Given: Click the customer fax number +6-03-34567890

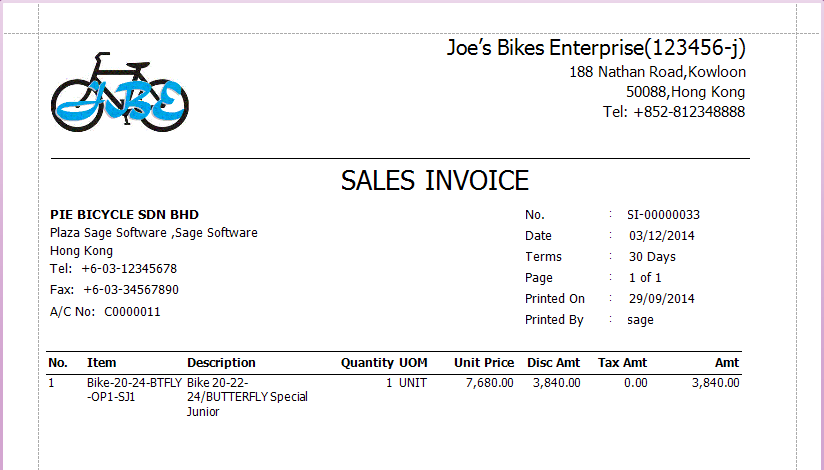Looking at the screenshot, I should tap(131, 290).
